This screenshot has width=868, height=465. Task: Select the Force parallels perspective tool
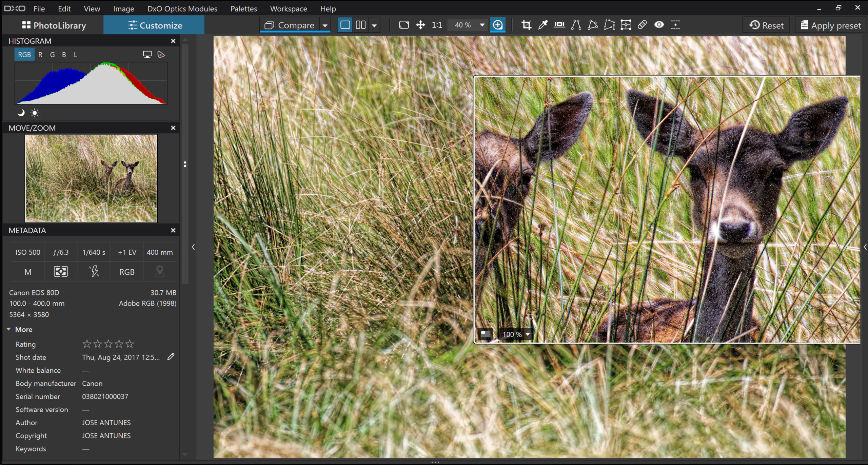(x=576, y=25)
